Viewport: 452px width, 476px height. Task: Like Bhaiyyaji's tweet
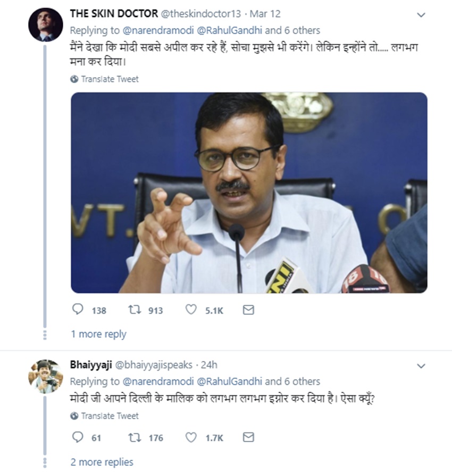tap(191, 437)
